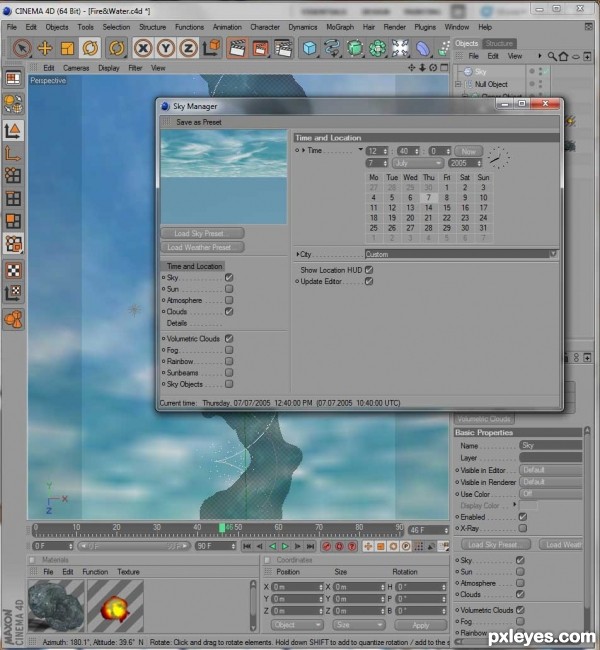The height and width of the screenshot is (650, 600).
Task: Enable Sunbeams checkbox in Sky Manager
Action: point(229,372)
